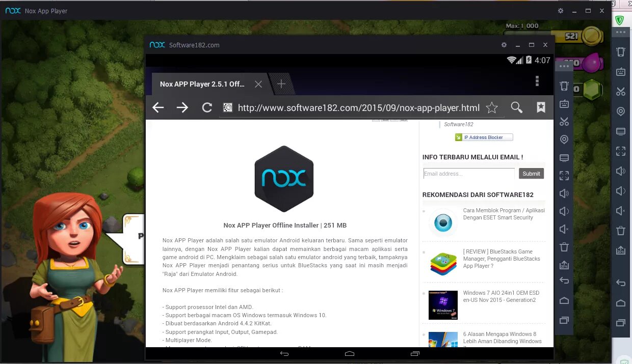This screenshot has height=364, width=632.
Task: Volume down in outer Nox sidebar
Action: pos(621,191)
